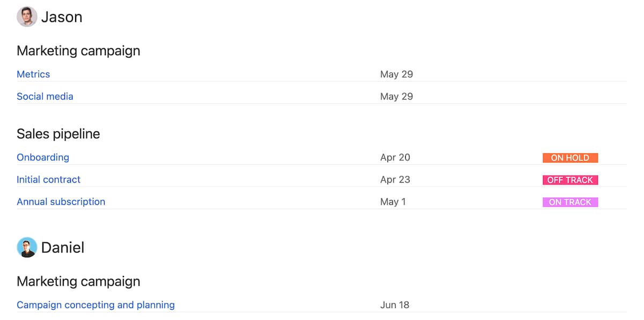The width and height of the screenshot is (644, 320).
Task: Click the Apr 20 date for Onboarding
Action: [x=395, y=157]
